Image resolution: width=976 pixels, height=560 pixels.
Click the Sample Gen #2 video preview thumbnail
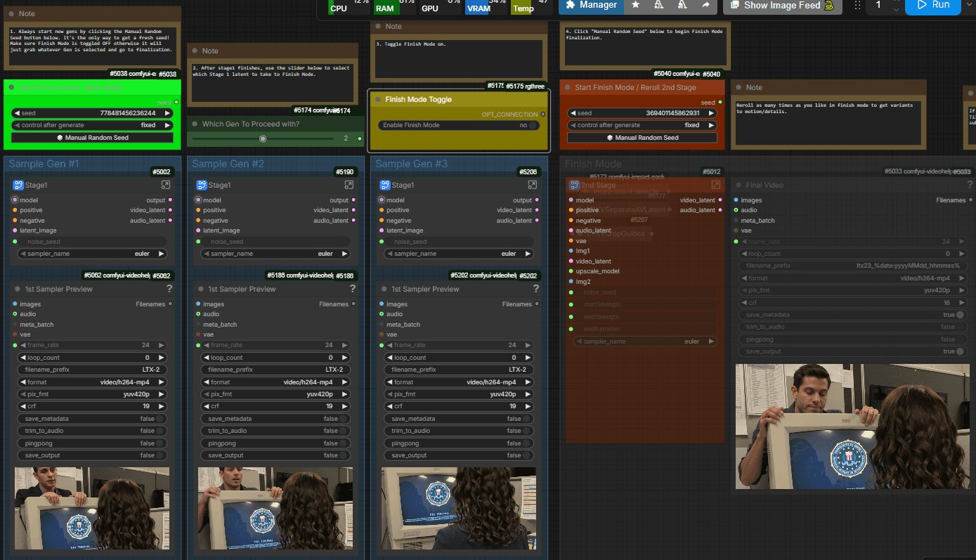[275, 509]
